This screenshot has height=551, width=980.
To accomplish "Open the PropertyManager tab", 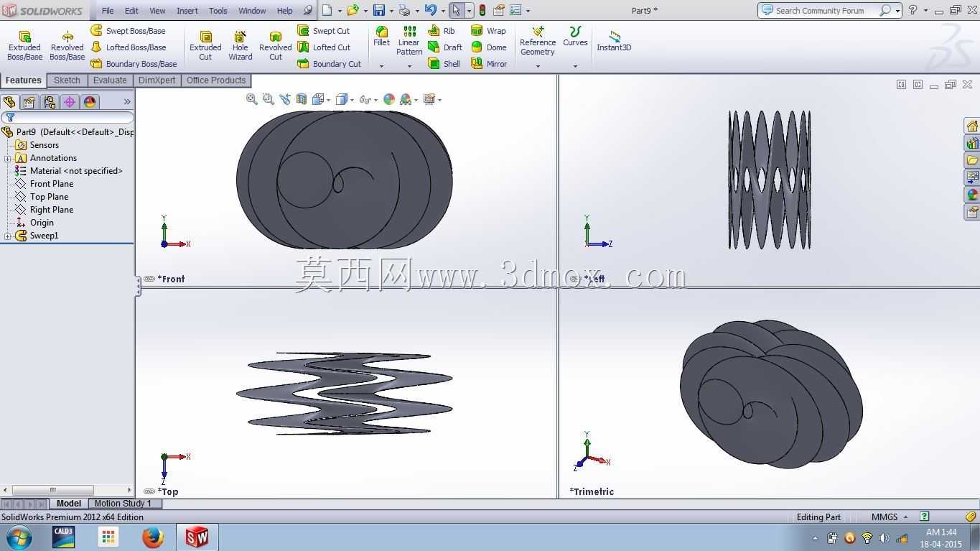I will pos(29,102).
